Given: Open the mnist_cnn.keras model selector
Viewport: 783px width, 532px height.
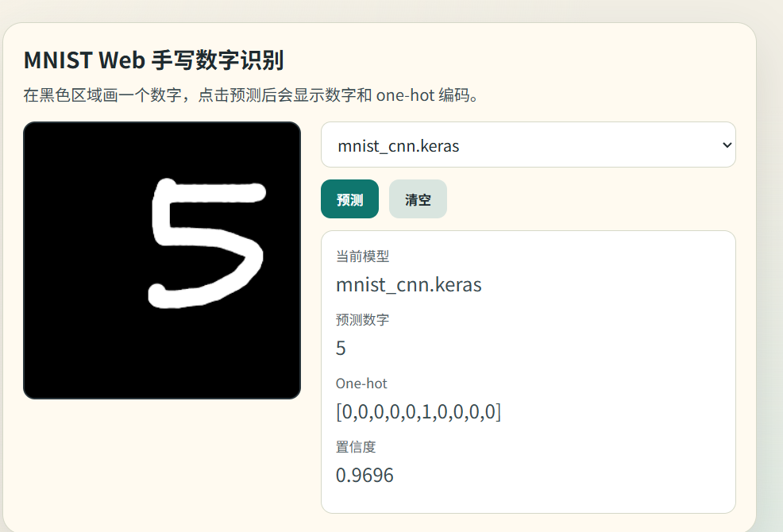Looking at the screenshot, I should point(528,145).
